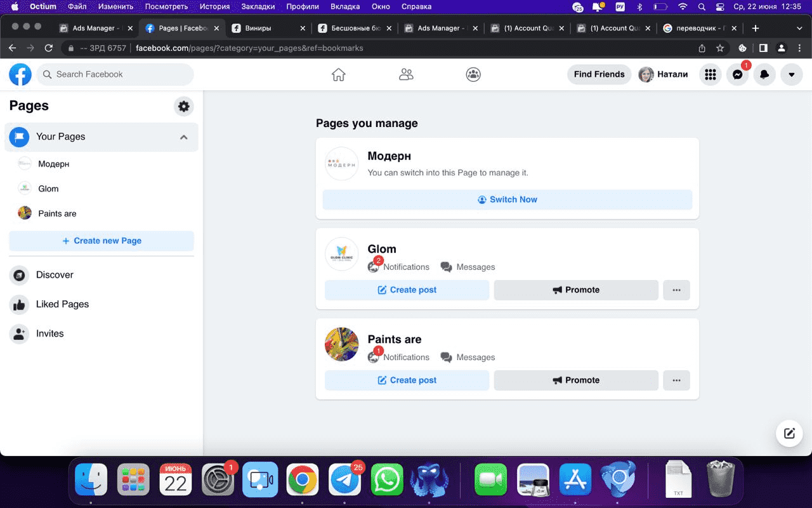
Task: Click the Facebook Home icon
Action: coord(339,74)
